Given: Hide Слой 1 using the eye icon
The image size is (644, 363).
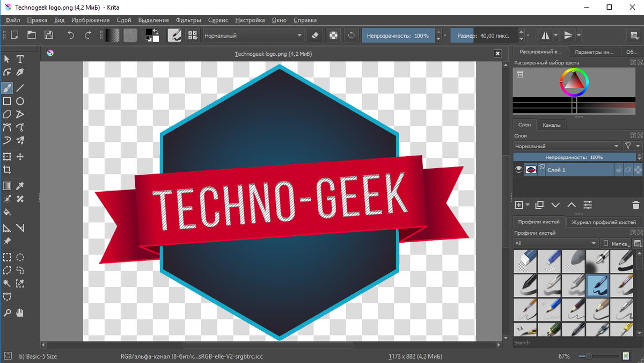Looking at the screenshot, I should click(x=518, y=170).
